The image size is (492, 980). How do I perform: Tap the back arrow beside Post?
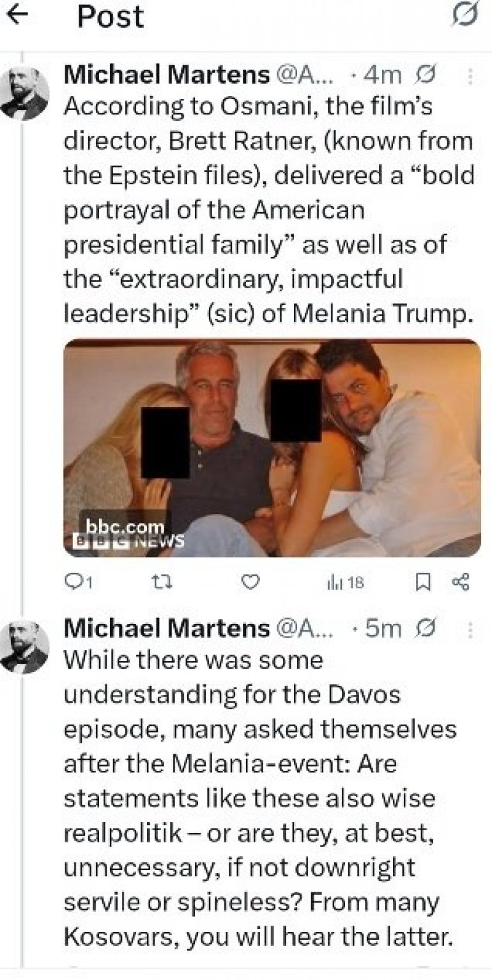coord(20,15)
